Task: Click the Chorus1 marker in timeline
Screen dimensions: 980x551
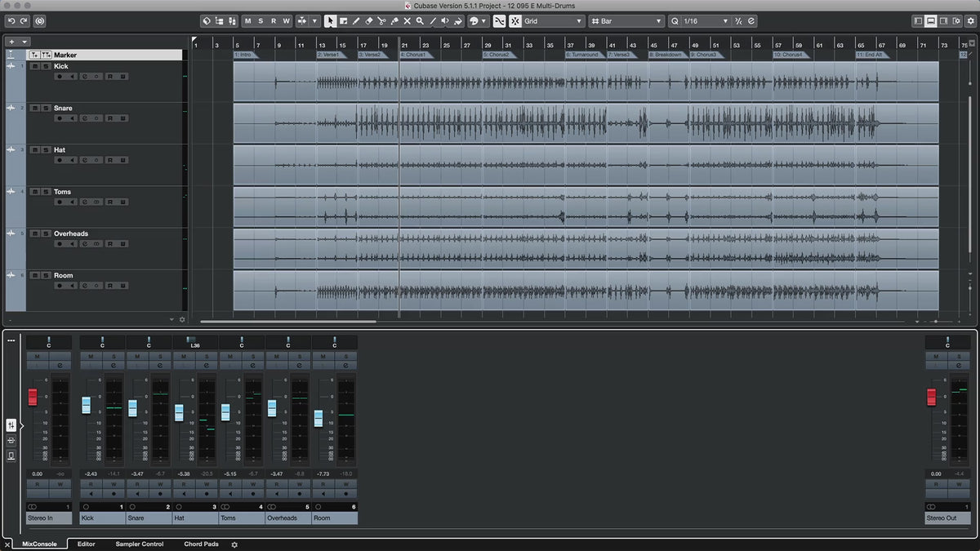Action: [x=414, y=55]
